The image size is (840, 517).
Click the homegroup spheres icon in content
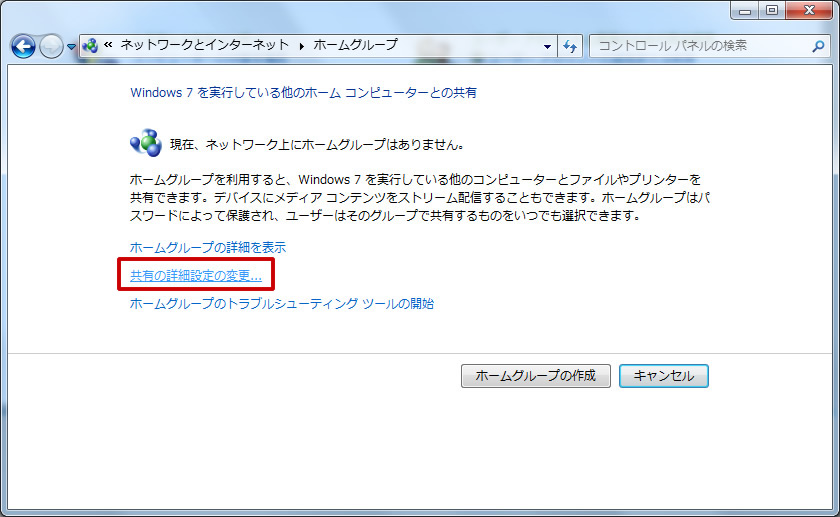click(146, 143)
